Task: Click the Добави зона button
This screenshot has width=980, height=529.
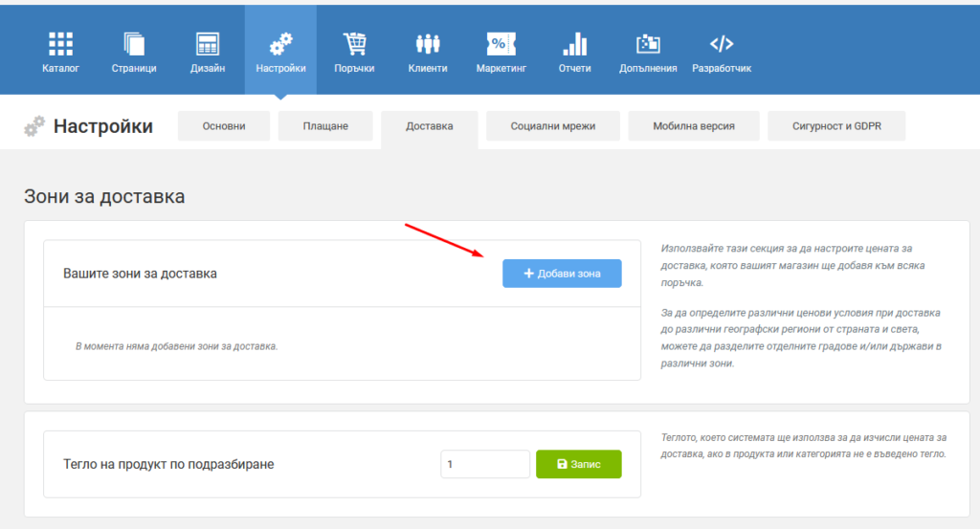Action: point(562,274)
